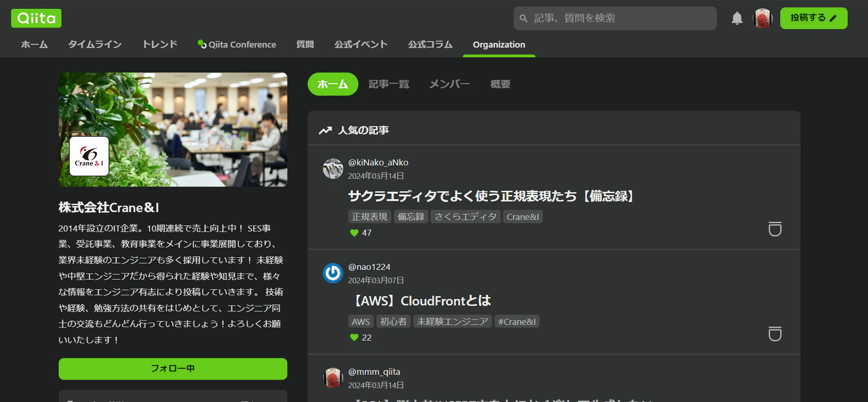Select the Organization nav item
The height and width of the screenshot is (402, 868).
[499, 44]
